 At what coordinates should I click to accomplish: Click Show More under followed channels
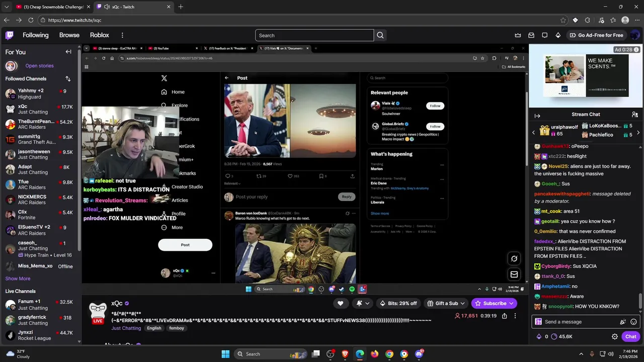[x=18, y=279]
